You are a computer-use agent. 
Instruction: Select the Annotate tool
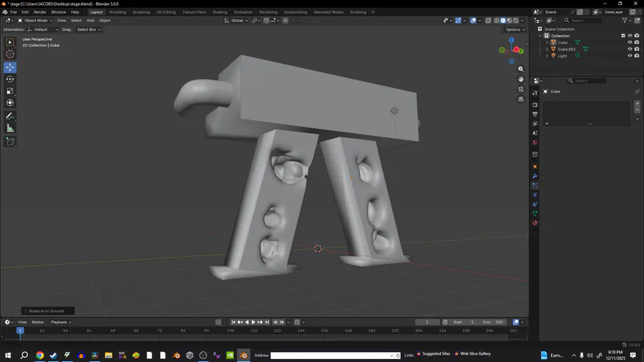[10, 117]
